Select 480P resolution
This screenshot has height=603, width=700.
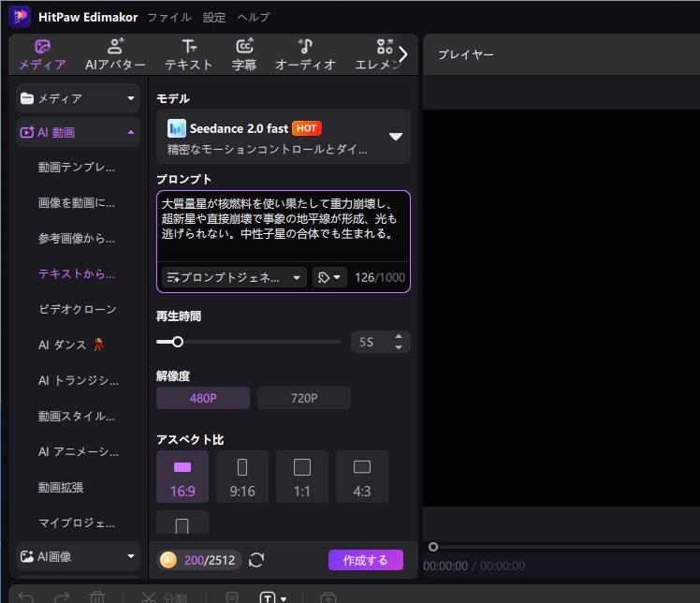tap(203, 398)
